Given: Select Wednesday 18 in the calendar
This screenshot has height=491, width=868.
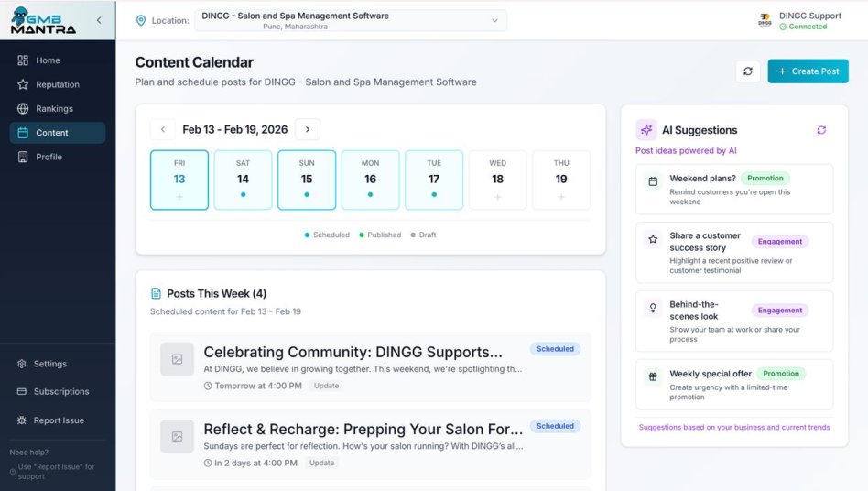Looking at the screenshot, I should click(x=498, y=180).
